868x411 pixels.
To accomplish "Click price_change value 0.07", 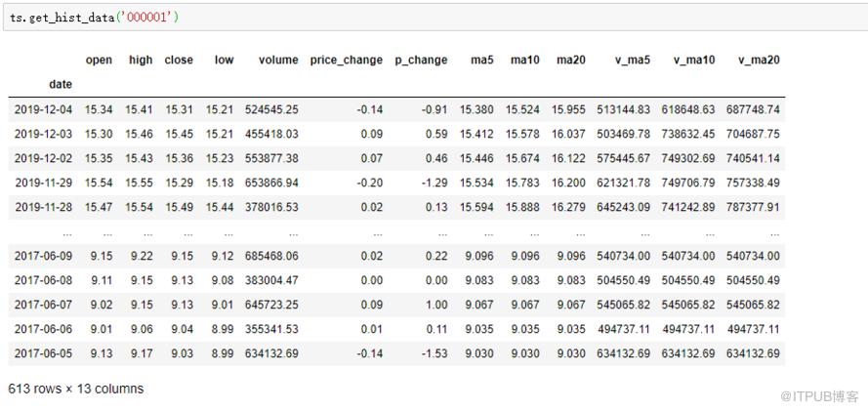I will point(372,158).
